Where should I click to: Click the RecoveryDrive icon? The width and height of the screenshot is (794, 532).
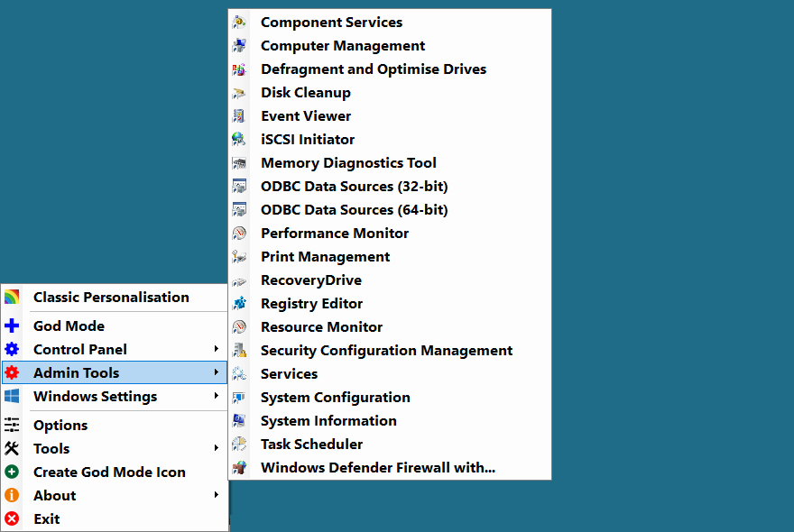[239, 280]
